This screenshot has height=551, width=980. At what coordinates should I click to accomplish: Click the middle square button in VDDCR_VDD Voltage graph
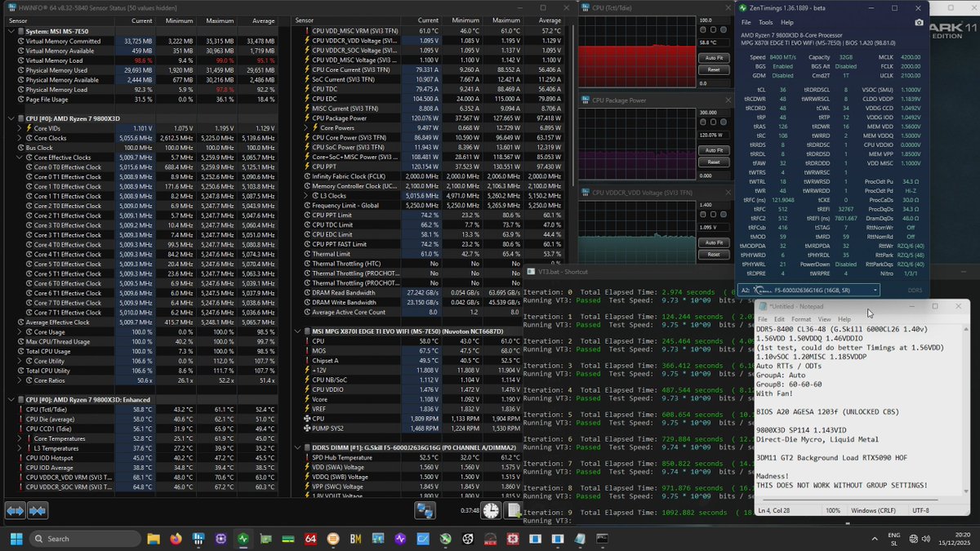coord(714,215)
